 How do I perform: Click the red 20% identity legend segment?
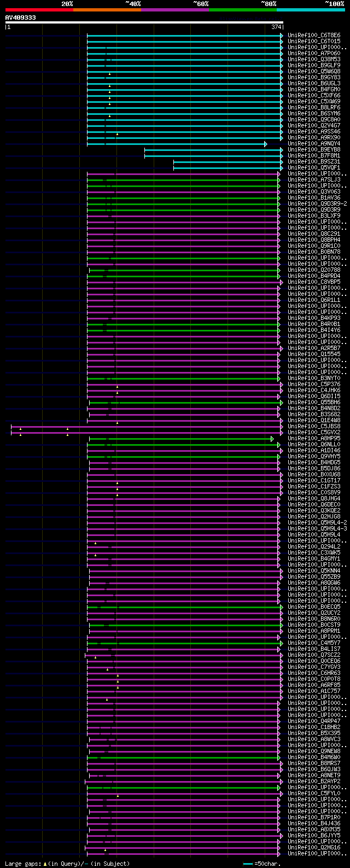(39, 9)
